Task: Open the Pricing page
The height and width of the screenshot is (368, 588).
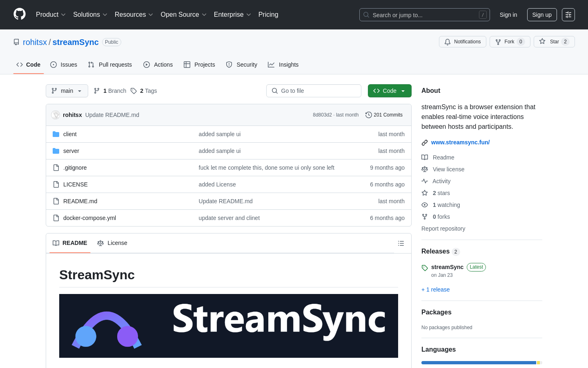Action: [268, 15]
